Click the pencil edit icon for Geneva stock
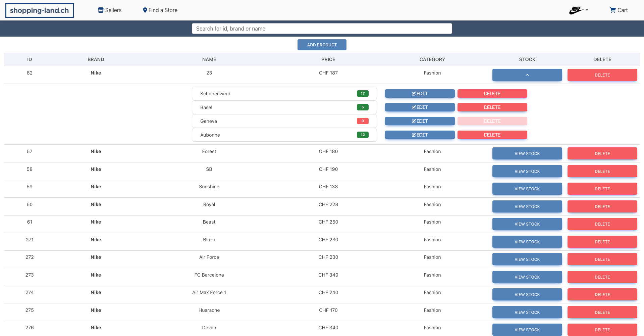644x336 pixels. tap(413, 121)
